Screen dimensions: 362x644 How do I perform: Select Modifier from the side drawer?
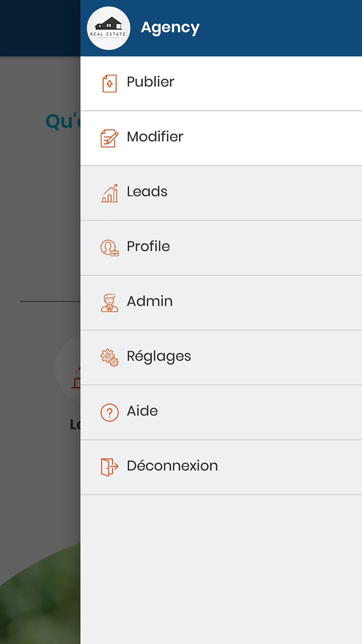pos(221,138)
